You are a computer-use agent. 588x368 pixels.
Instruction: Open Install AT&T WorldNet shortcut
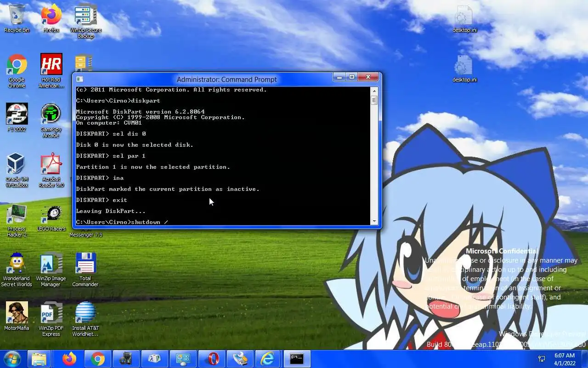click(85, 319)
